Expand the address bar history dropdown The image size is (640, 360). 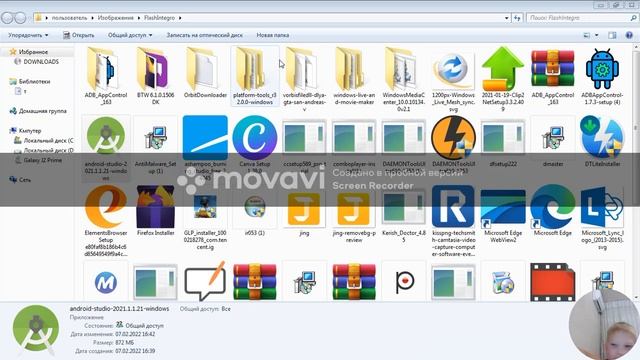506,18
